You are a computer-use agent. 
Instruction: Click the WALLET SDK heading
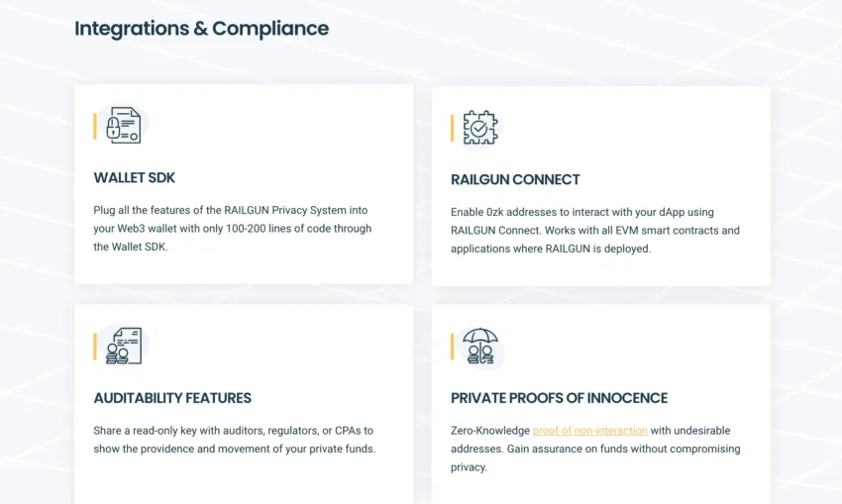coord(135,177)
